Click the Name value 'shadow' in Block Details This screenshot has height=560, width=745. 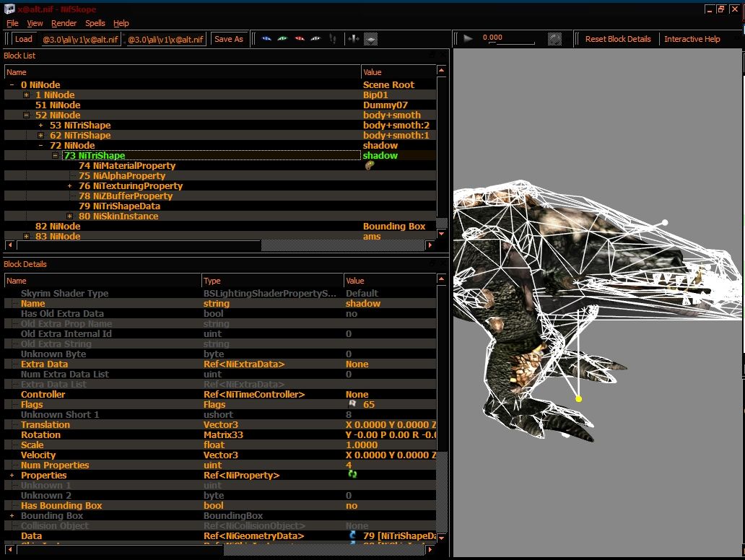pyautogui.click(x=363, y=304)
